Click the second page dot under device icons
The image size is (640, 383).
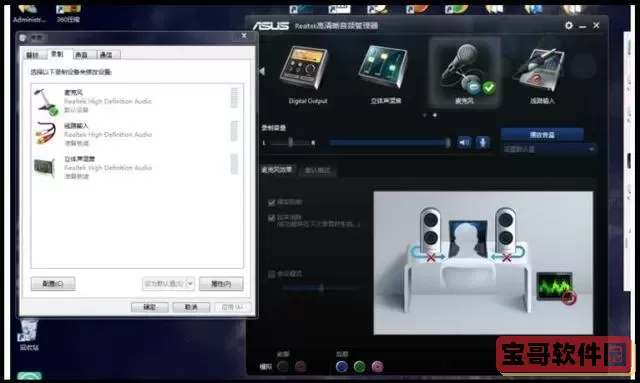[435, 115]
